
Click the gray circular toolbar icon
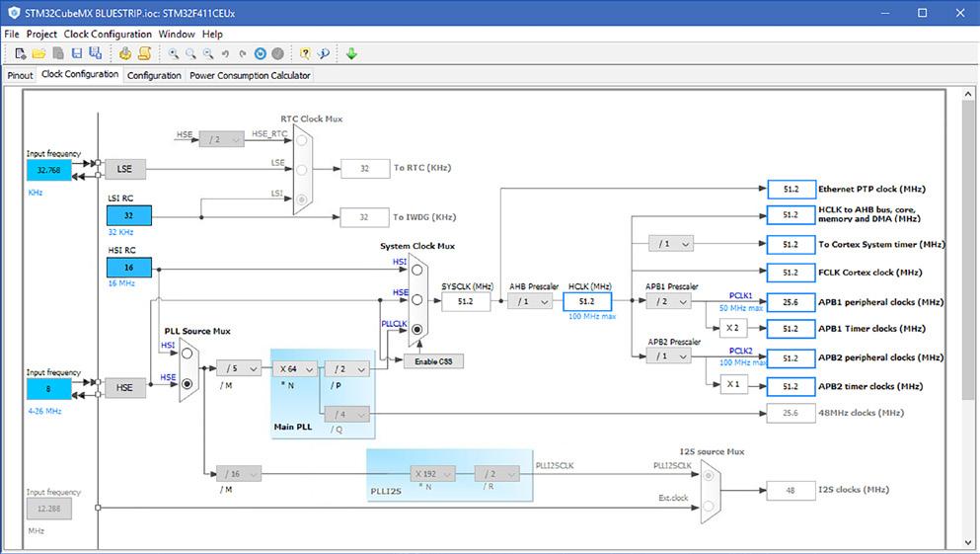point(278,53)
